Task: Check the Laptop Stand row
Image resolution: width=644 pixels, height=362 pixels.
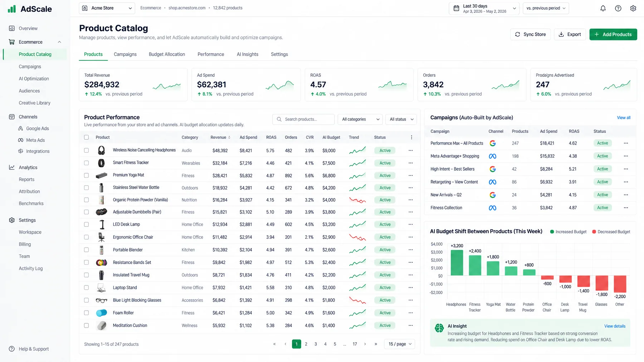Action: coord(86,288)
